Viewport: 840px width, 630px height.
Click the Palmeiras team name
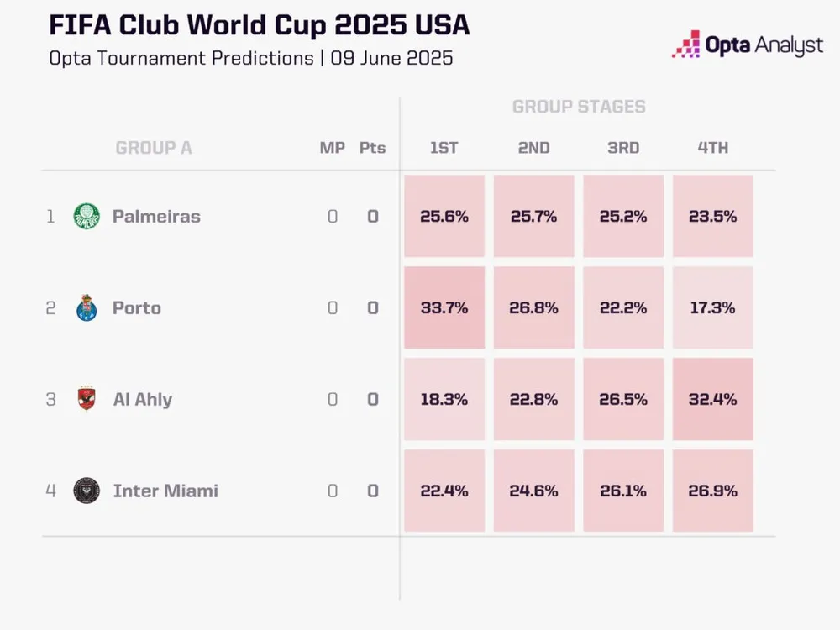tap(156, 217)
